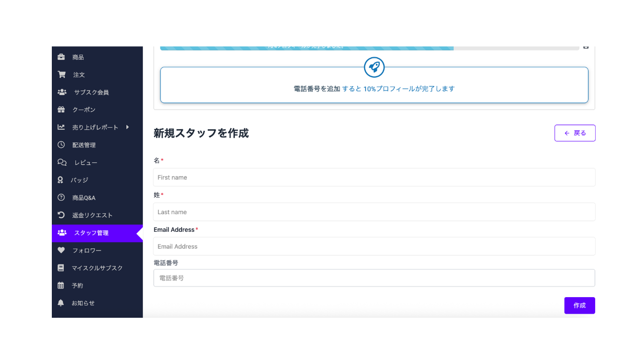
Task: Focus the First name input field
Action: point(374,177)
